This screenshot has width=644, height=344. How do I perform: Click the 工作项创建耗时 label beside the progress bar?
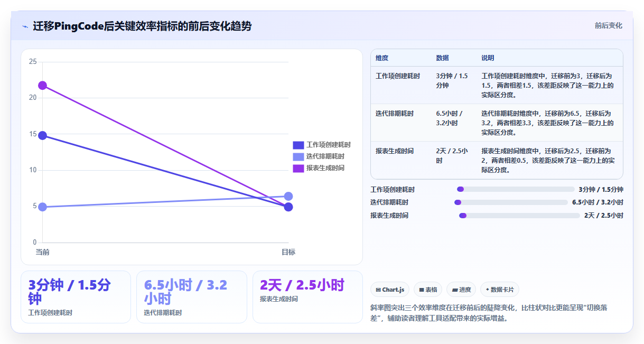[393, 189]
